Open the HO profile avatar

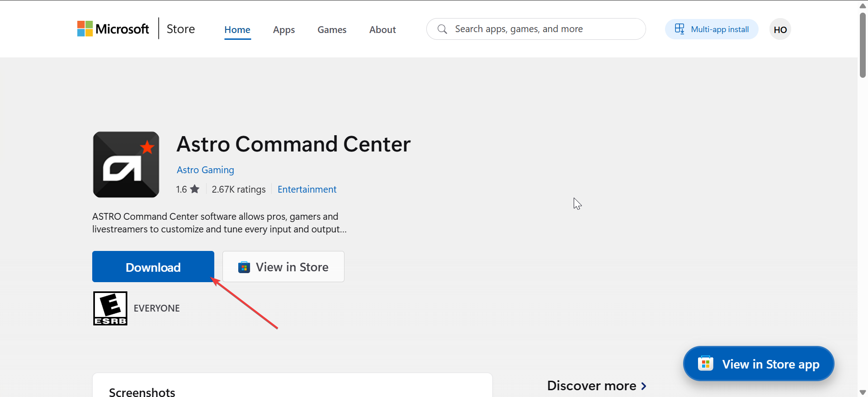780,29
